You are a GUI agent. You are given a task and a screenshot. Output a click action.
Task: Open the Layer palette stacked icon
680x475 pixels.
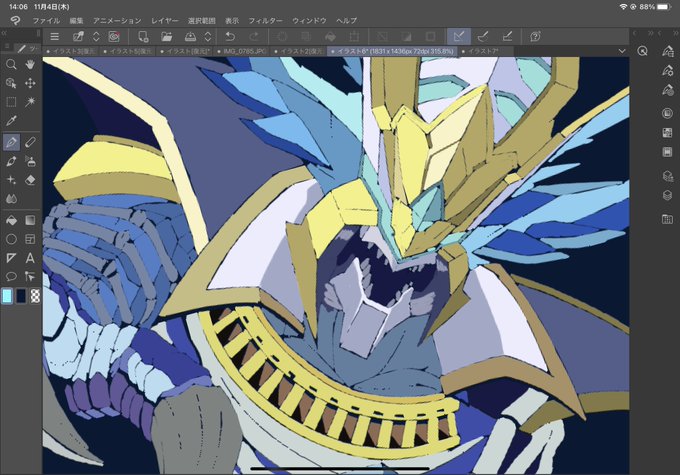pyautogui.click(x=667, y=195)
